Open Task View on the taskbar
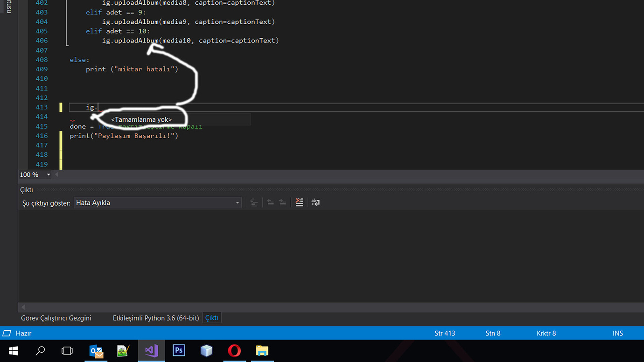Screen dimensions: 644x362 (67, 350)
